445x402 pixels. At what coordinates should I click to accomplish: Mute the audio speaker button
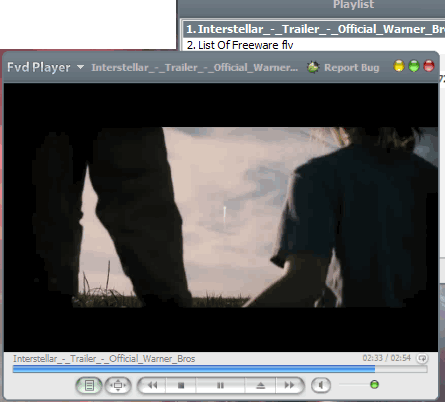[321, 385]
